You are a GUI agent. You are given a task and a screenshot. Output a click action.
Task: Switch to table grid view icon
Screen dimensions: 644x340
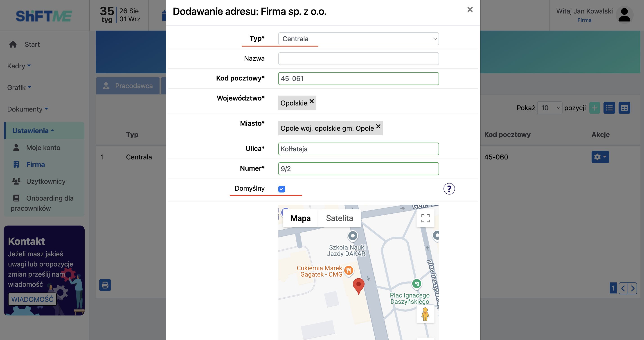point(624,108)
